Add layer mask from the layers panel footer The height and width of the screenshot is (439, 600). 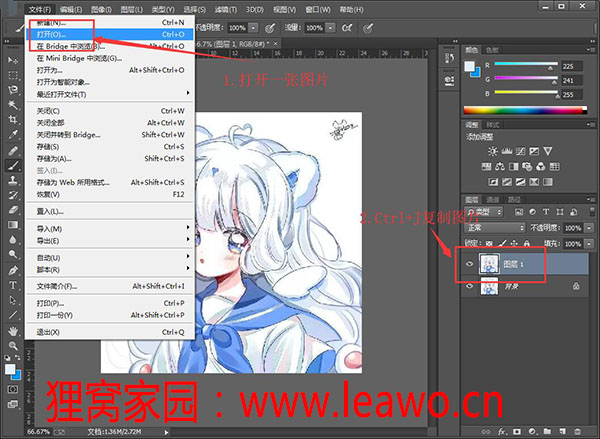pos(517,432)
